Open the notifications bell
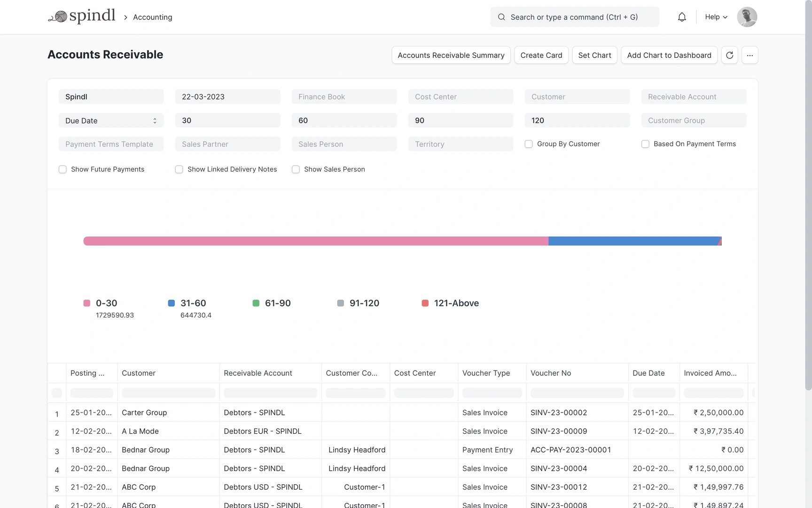Viewport: 812px width, 508px height. click(x=681, y=17)
